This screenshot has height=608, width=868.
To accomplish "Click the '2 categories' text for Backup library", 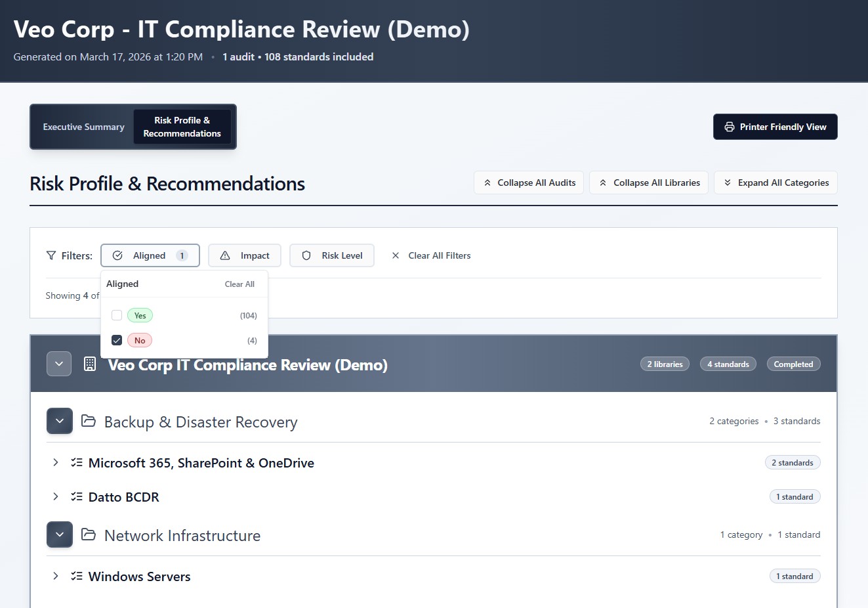I will tap(734, 421).
